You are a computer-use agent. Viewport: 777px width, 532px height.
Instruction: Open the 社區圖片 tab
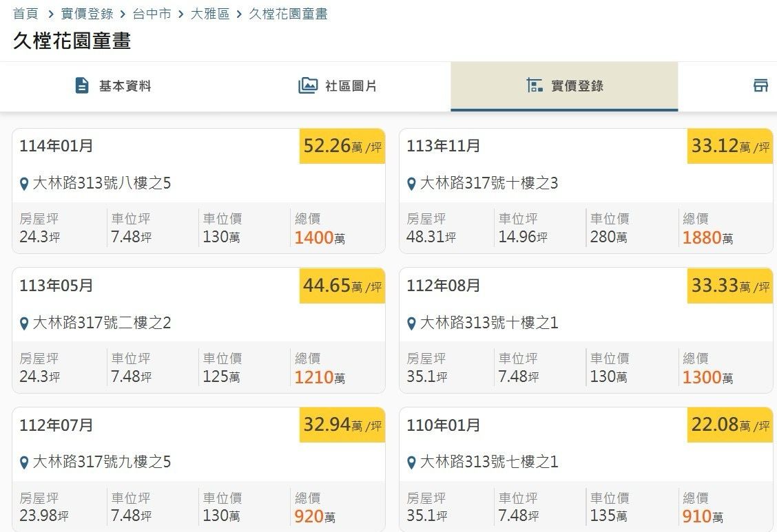[x=351, y=86]
